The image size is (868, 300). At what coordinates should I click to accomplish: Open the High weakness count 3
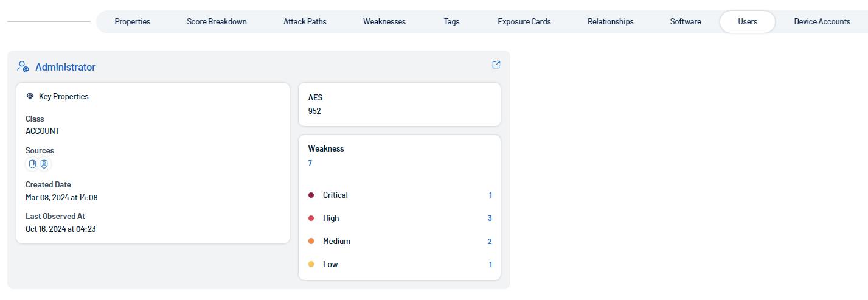pos(490,218)
